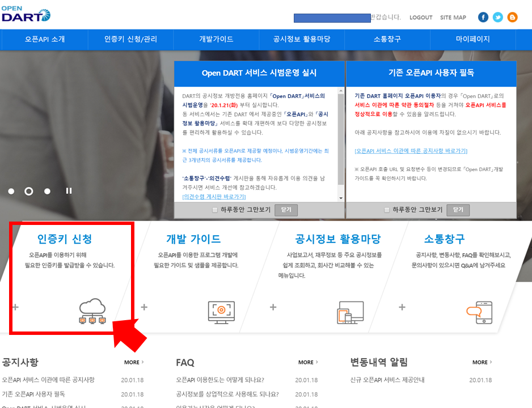Select the second banner slide dot
This screenshot has height=408, width=532.
[29, 191]
